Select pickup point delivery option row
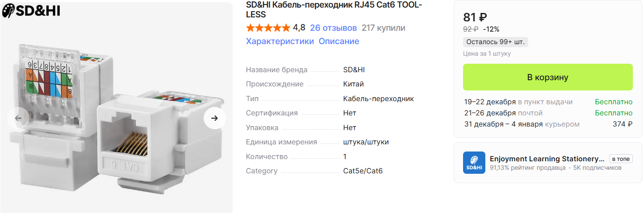This screenshot has width=644, height=213. click(548, 102)
